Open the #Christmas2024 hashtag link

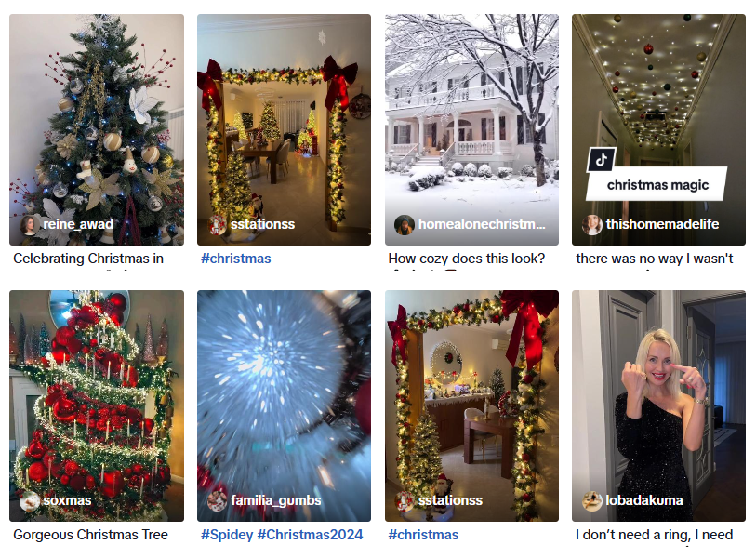pos(310,535)
